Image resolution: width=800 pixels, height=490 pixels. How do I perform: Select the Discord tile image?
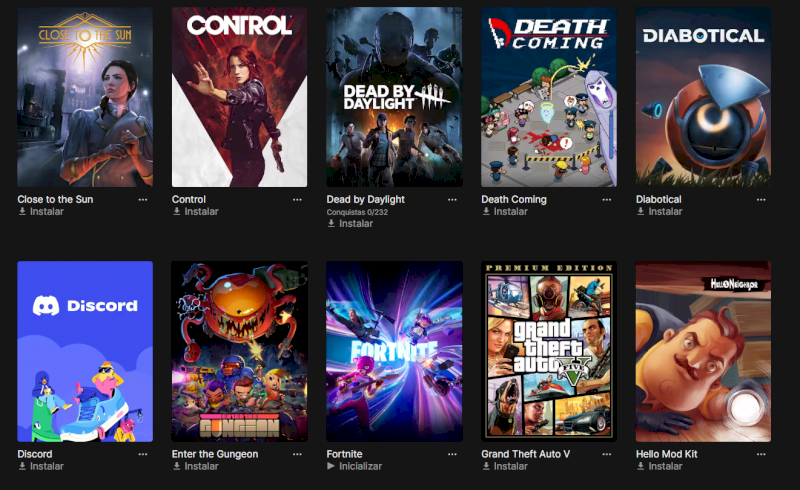tap(85, 351)
